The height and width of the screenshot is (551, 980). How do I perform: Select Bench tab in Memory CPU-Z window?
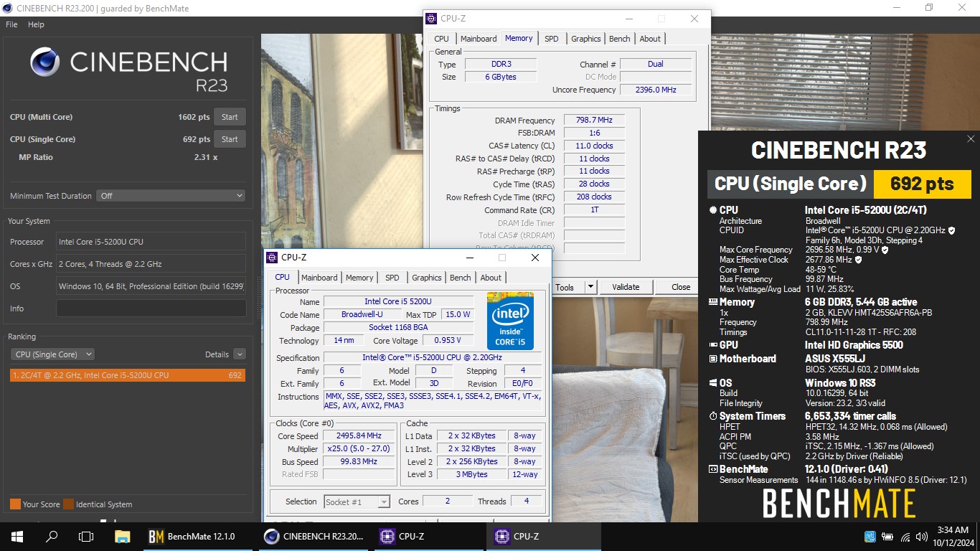point(620,39)
